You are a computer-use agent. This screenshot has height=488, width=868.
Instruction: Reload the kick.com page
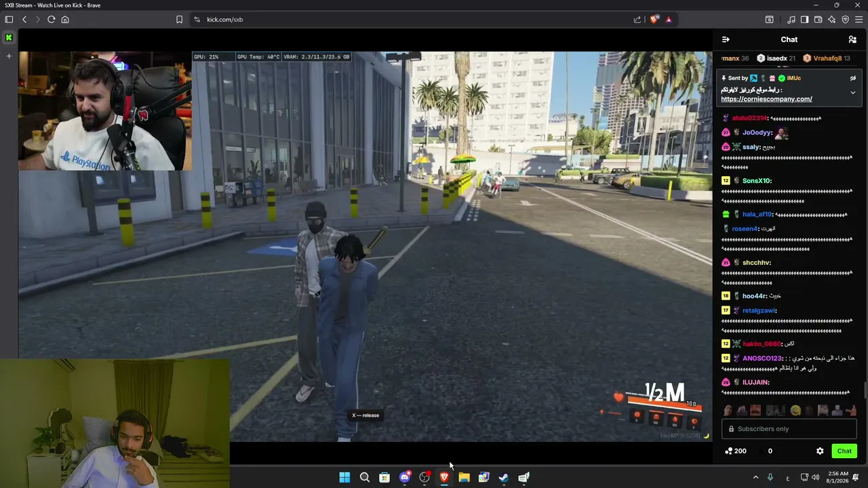pyautogui.click(x=51, y=20)
